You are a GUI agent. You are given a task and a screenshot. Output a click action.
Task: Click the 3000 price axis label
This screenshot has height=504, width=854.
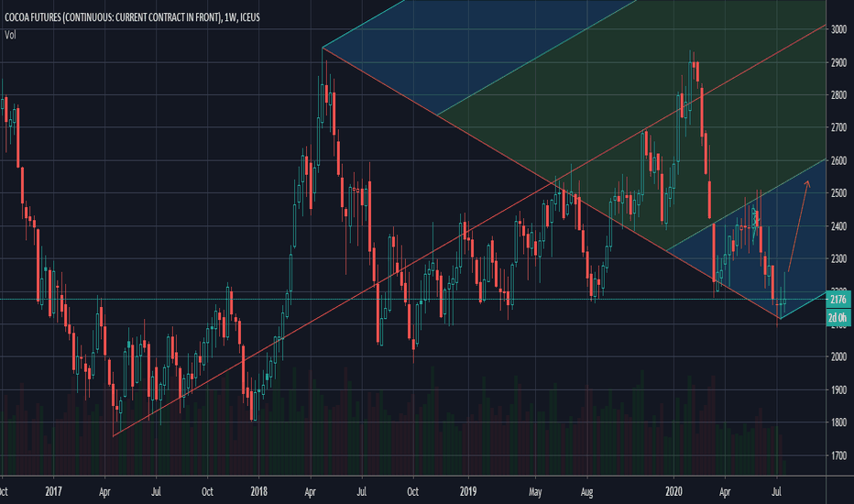coord(838,29)
